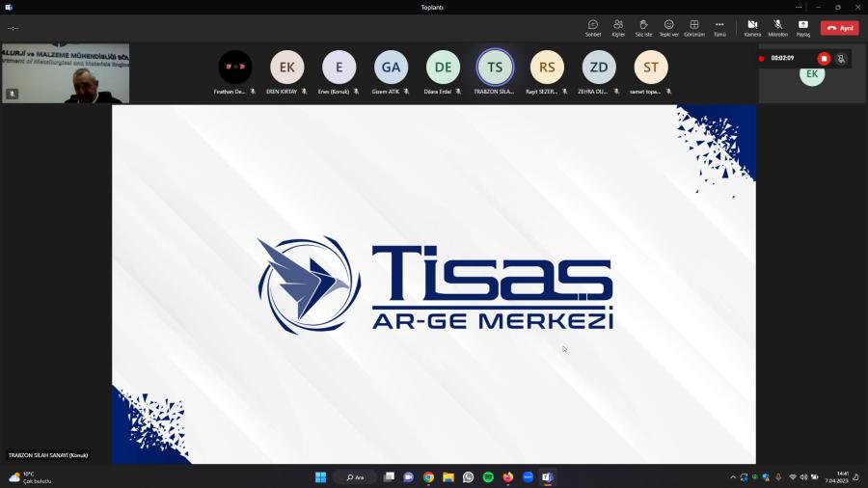Select ZEHRA DU... avatar labeled ZD
The image size is (868, 488).
pos(599,67)
